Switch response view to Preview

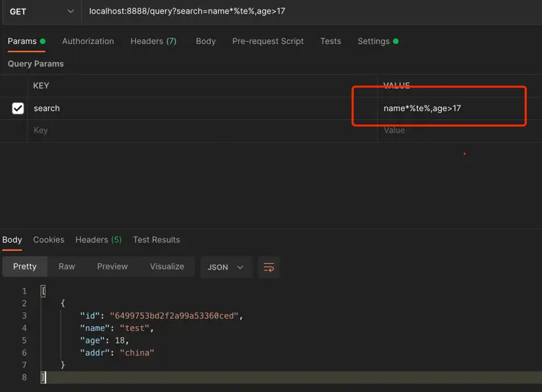coord(113,267)
